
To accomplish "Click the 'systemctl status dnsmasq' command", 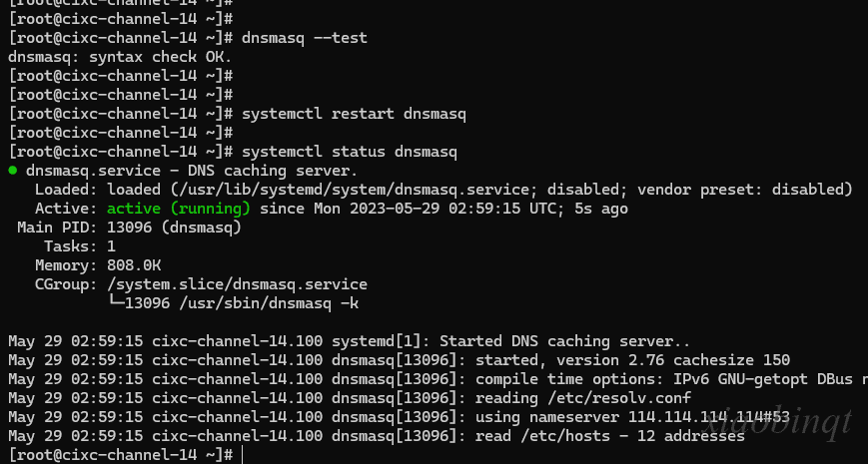I will (350, 152).
